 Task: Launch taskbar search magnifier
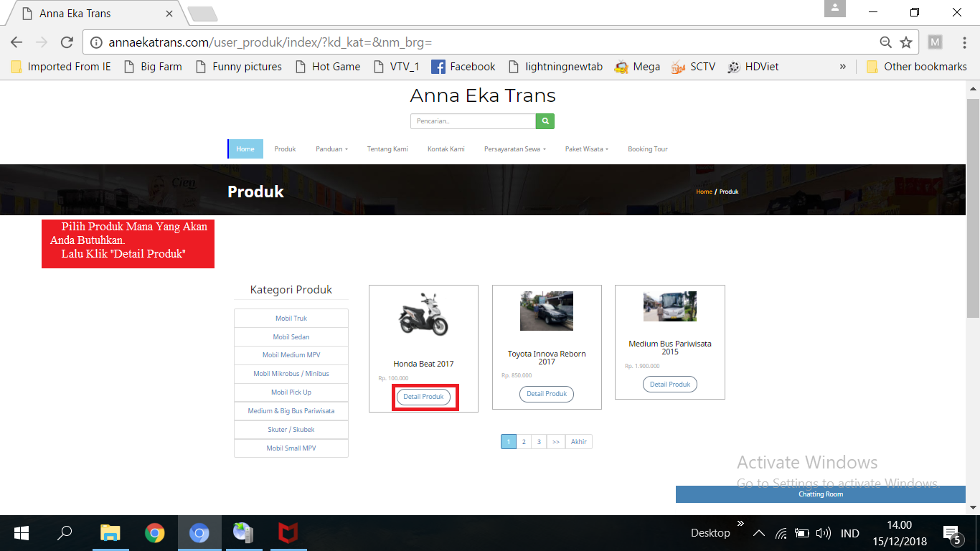point(65,533)
